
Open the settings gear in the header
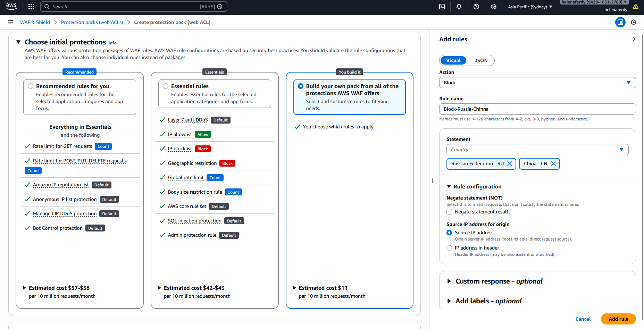(494, 7)
